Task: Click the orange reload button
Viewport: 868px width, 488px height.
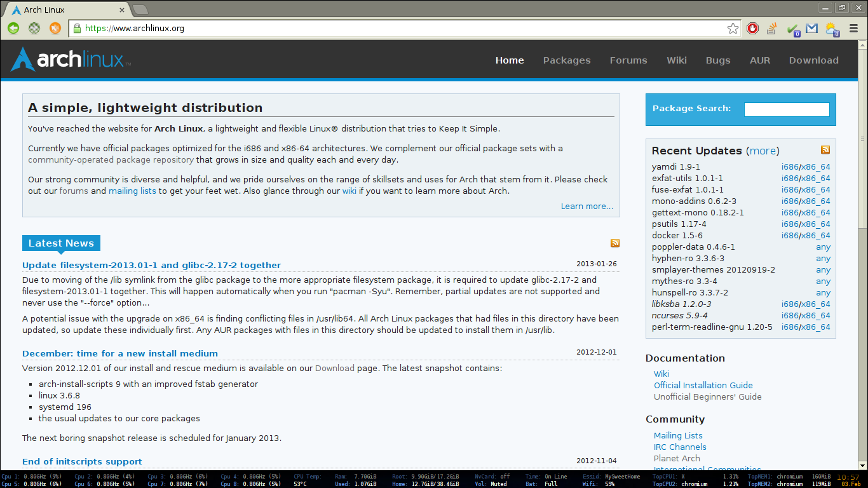Action: click(x=55, y=28)
